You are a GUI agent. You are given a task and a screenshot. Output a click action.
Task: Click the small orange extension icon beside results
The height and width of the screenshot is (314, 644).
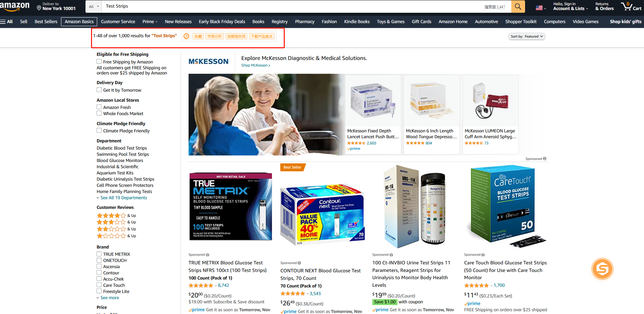pos(186,36)
